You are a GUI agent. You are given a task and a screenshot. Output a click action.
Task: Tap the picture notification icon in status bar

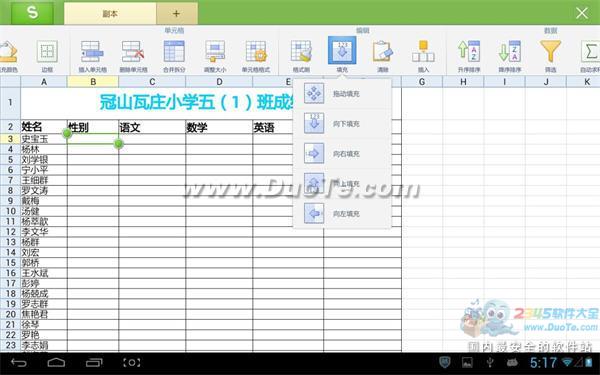467,362
